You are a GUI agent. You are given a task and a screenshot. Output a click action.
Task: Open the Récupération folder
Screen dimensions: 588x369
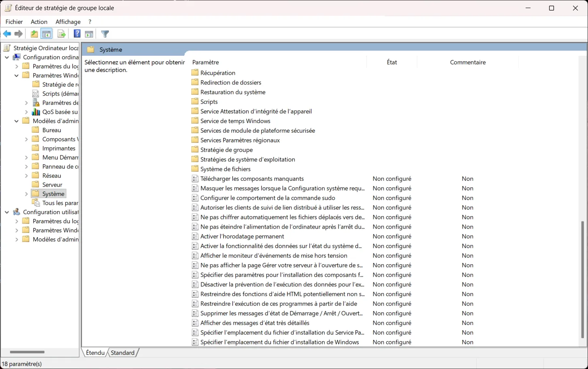(217, 72)
